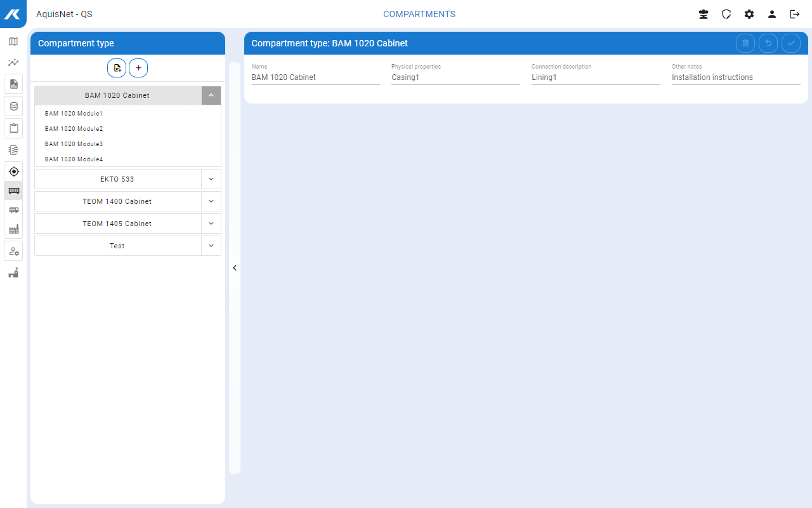Image resolution: width=812 pixels, height=508 pixels.
Task: Select the target crosshair icon in the sidebar
Action: 13,171
